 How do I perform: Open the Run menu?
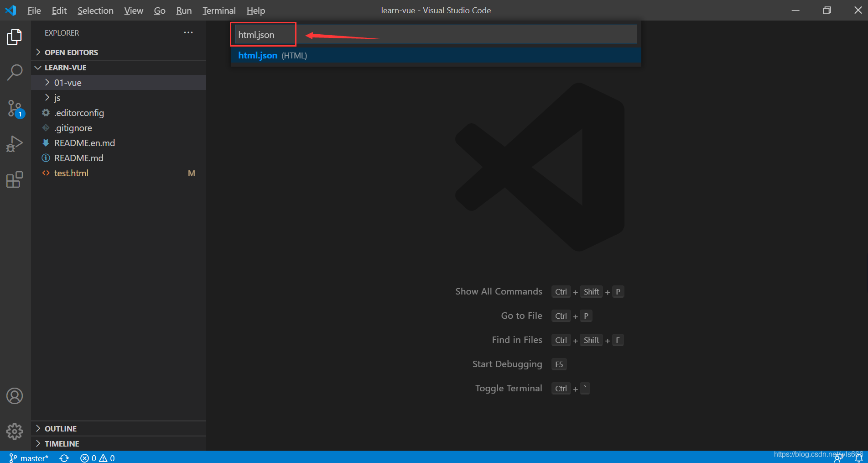click(184, 10)
